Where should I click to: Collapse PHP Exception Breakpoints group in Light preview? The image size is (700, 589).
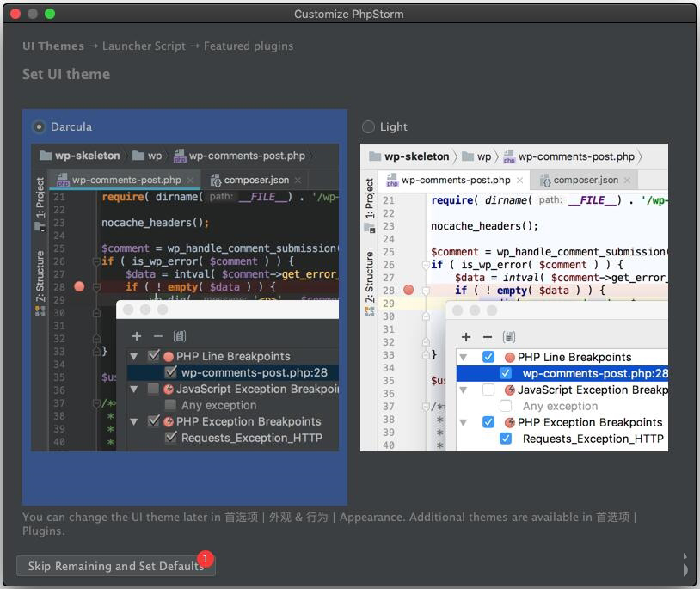(x=463, y=422)
